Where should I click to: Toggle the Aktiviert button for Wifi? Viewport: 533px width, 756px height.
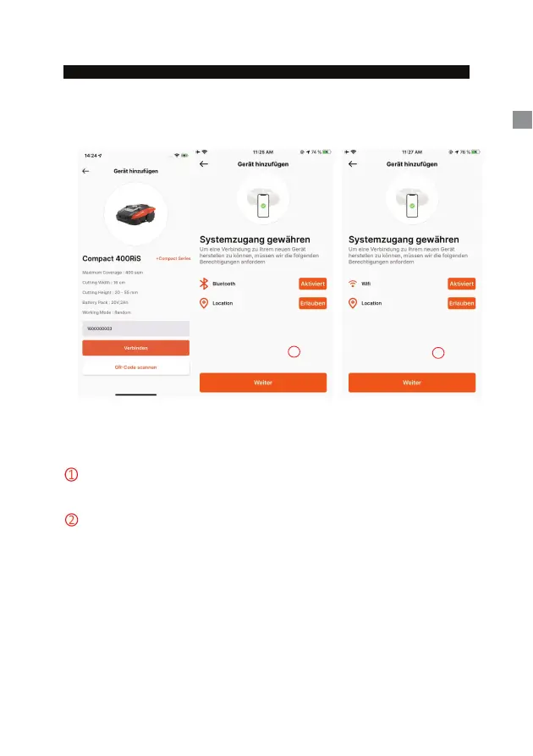pyautogui.click(x=462, y=284)
